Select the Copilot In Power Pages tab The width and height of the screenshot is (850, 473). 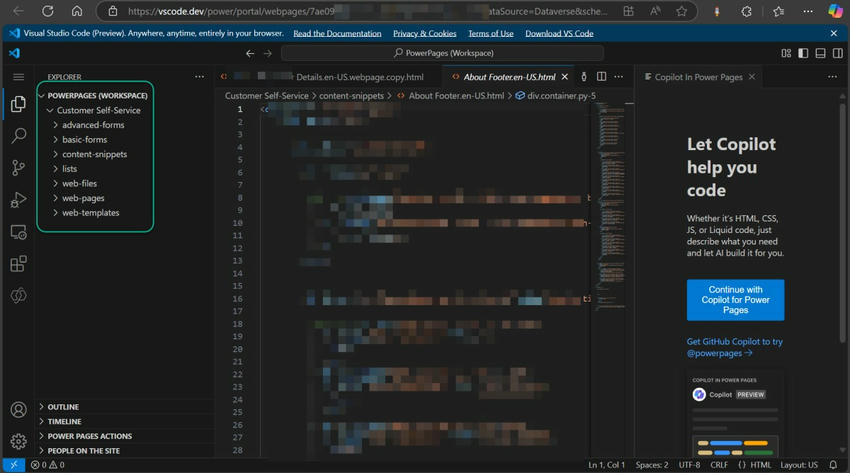pyautogui.click(x=698, y=77)
